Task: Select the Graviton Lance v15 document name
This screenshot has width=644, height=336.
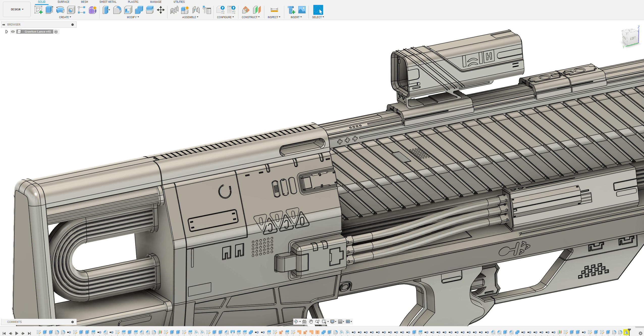Action: [38, 32]
